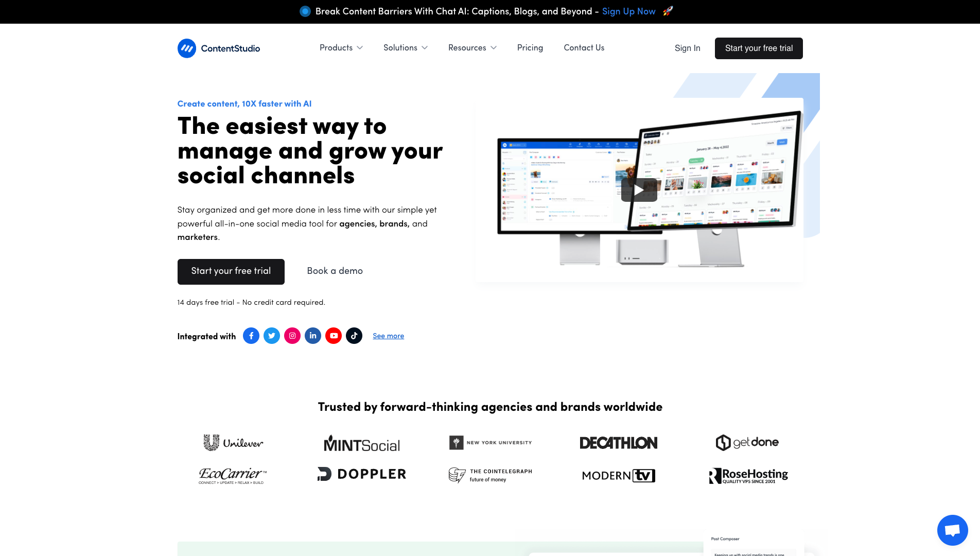The height and width of the screenshot is (556, 980).
Task: Click the New York University logo
Action: click(x=491, y=443)
